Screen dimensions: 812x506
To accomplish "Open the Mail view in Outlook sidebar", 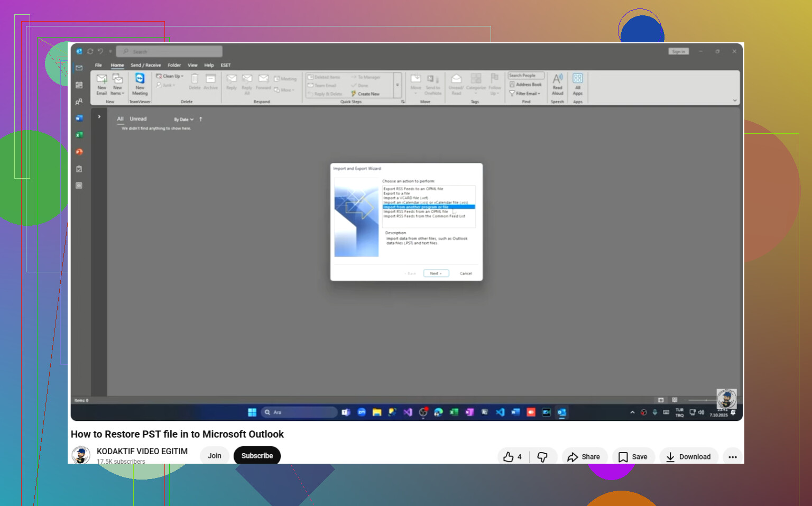I will (x=79, y=68).
